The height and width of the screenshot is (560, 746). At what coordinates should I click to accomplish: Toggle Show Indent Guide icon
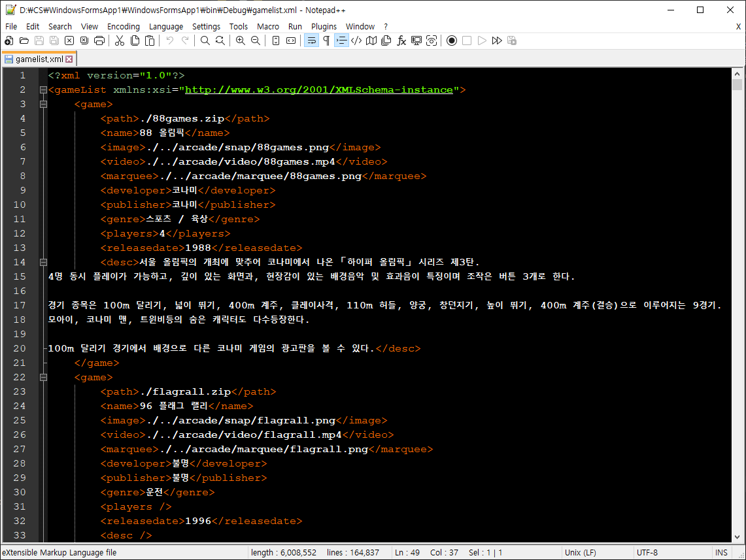click(341, 41)
